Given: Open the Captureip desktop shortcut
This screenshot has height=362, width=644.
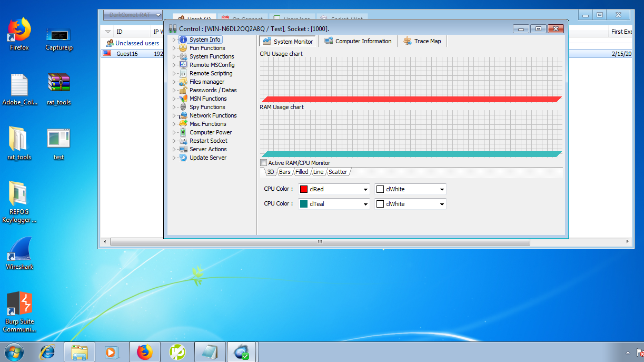Looking at the screenshot, I should pos(58,40).
